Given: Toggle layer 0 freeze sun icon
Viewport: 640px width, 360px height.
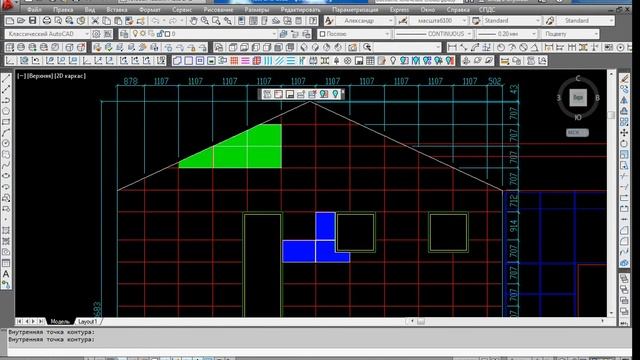Looking at the screenshot, I should pyautogui.click(x=143, y=34).
